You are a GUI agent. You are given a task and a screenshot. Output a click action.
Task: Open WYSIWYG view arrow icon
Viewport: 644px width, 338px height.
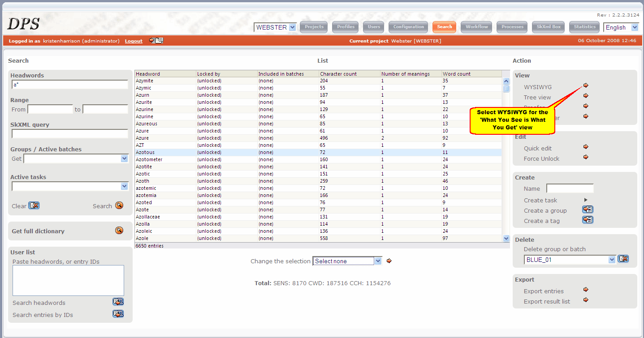pyautogui.click(x=586, y=86)
